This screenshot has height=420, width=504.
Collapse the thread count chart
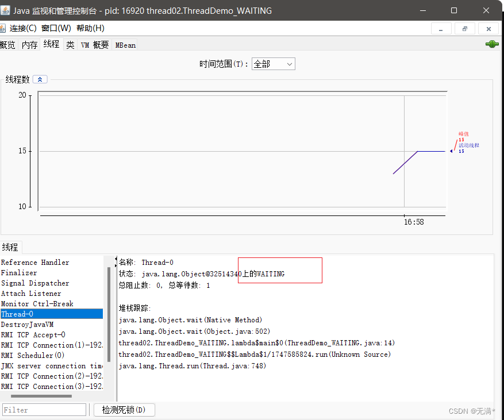click(40, 79)
